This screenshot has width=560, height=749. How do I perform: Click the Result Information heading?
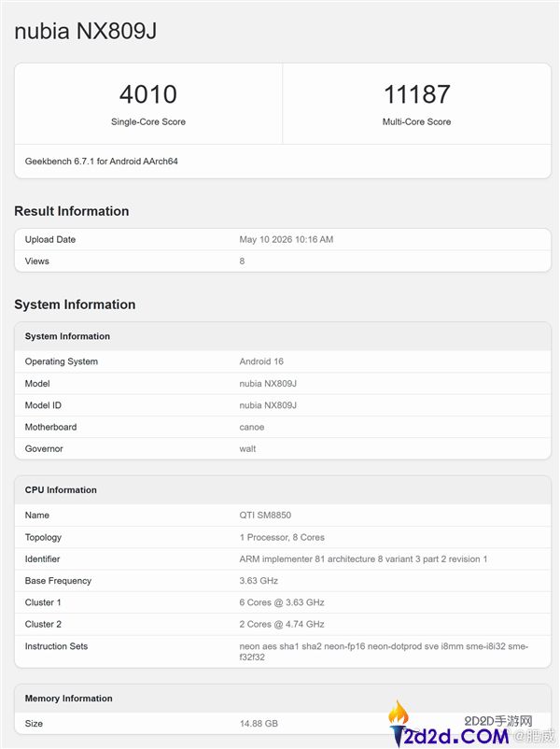tap(72, 211)
